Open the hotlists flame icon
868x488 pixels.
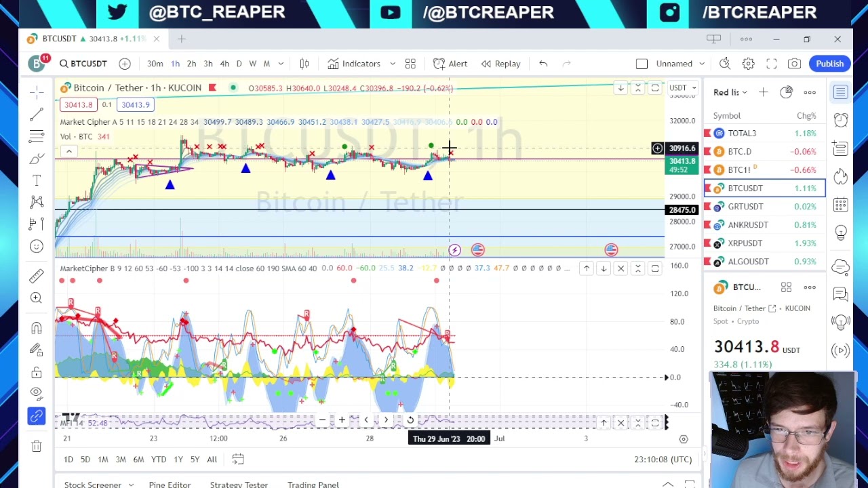841,176
